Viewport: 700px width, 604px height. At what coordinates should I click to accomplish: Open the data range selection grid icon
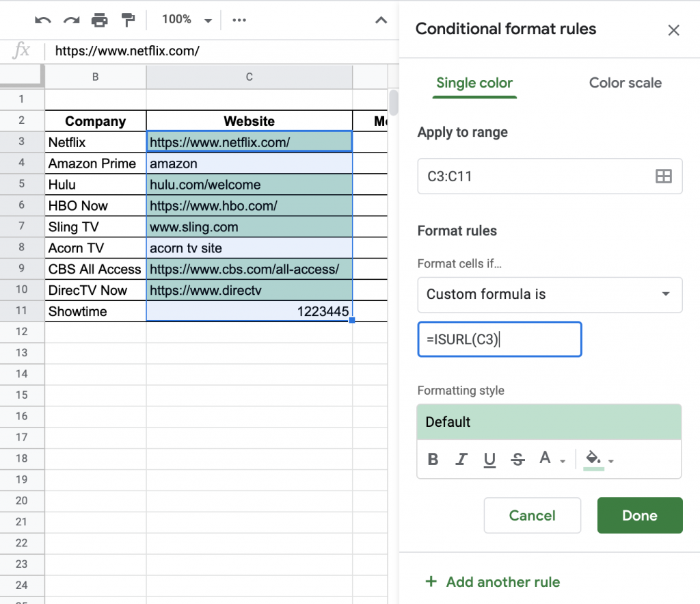tap(663, 176)
